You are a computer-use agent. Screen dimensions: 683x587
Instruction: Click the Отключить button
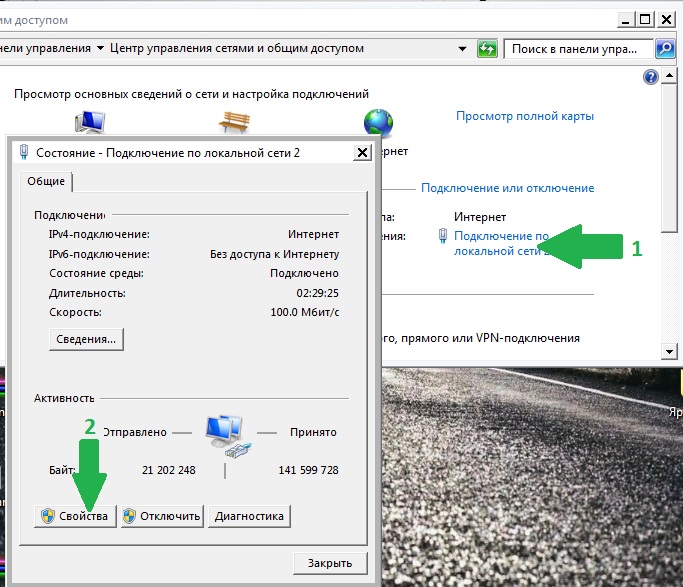point(162,516)
